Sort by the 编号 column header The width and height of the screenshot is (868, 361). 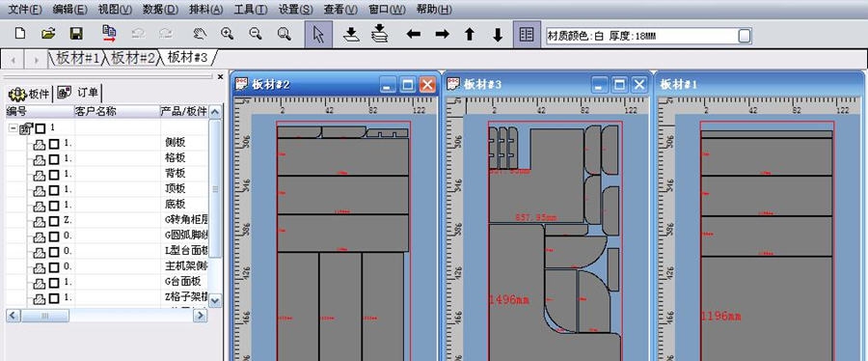pos(40,111)
